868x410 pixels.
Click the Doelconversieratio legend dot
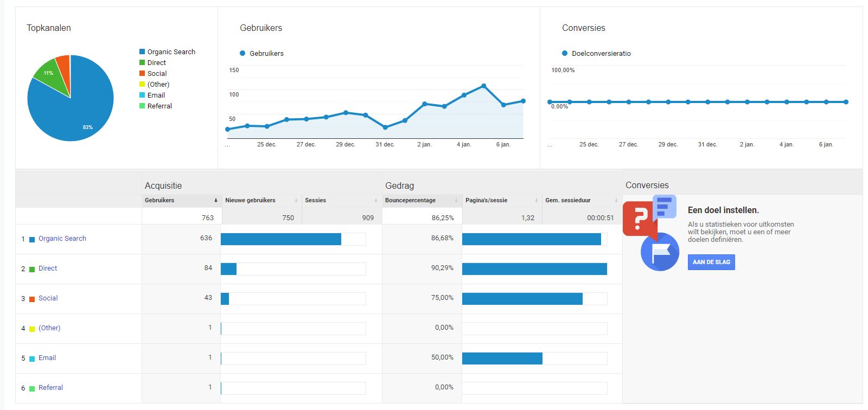pos(565,53)
